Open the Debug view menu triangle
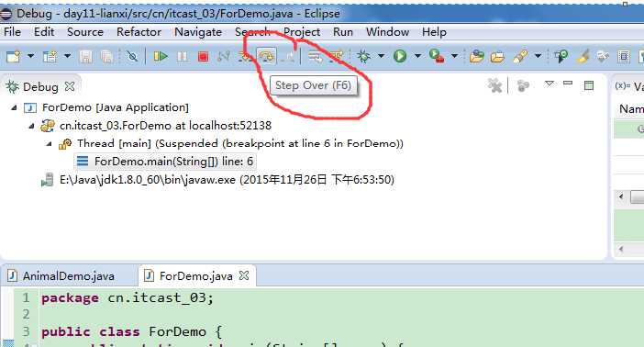 [550, 84]
